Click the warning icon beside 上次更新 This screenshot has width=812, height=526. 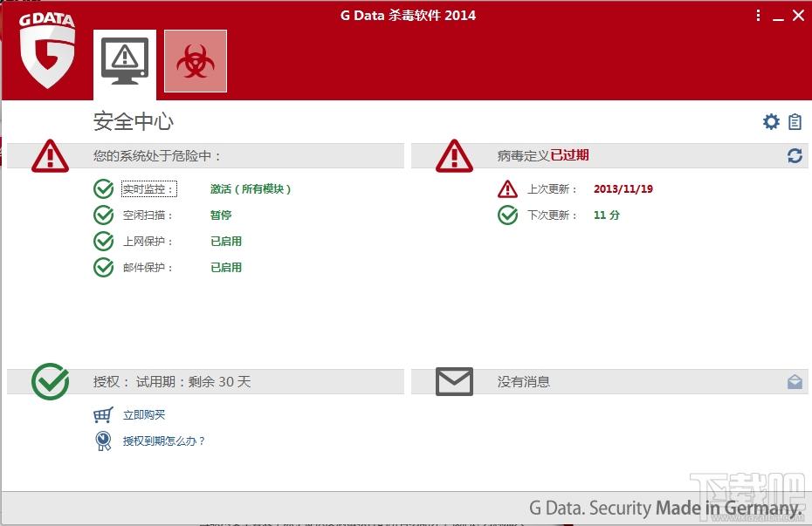(507, 188)
